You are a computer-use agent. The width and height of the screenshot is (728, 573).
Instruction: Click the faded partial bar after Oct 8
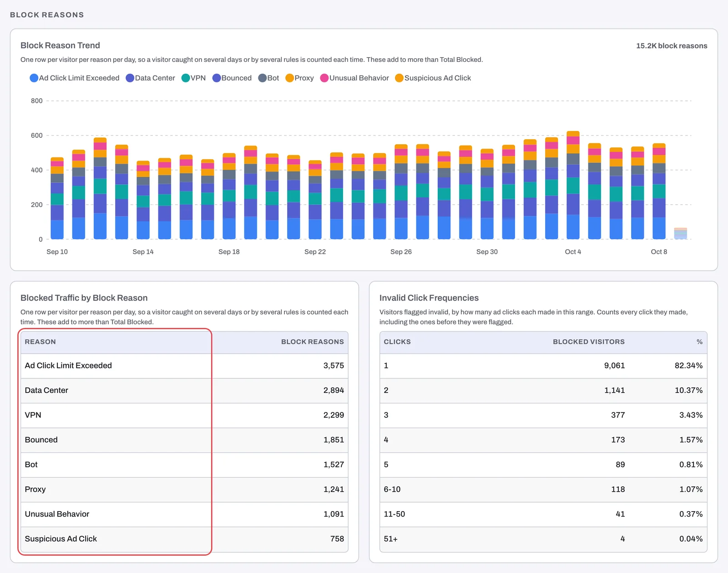tap(680, 233)
